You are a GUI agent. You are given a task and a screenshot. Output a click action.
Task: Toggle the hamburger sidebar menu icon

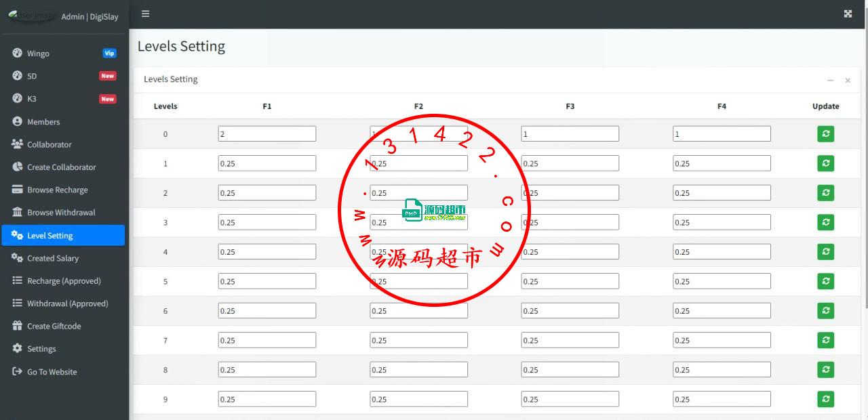[x=145, y=14]
